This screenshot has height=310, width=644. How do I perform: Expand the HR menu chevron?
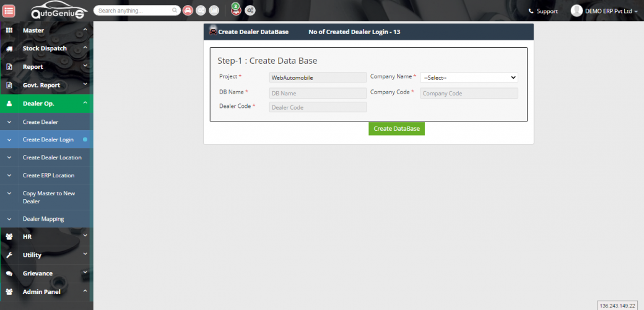(x=85, y=236)
